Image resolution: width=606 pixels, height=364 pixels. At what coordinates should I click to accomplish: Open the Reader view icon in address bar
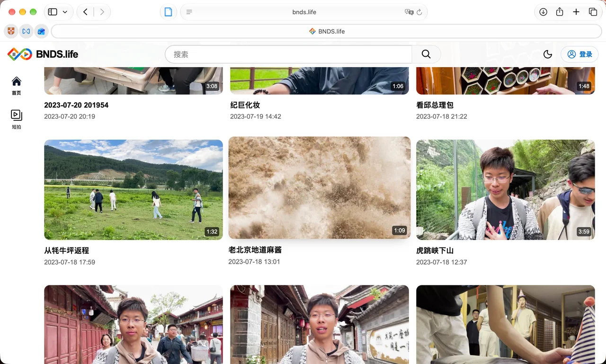click(189, 12)
